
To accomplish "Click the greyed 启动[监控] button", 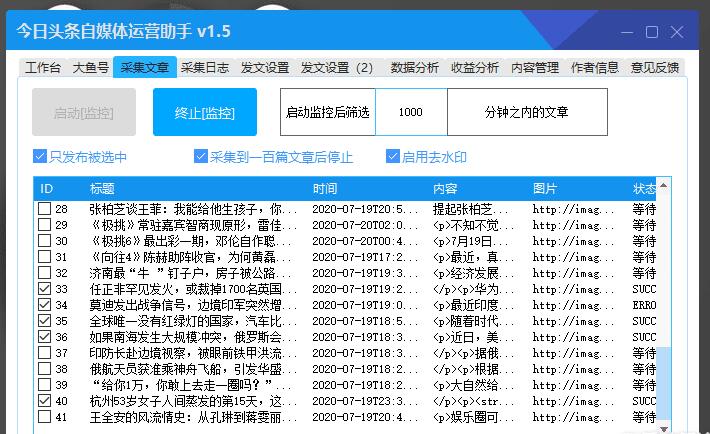I will coord(84,112).
